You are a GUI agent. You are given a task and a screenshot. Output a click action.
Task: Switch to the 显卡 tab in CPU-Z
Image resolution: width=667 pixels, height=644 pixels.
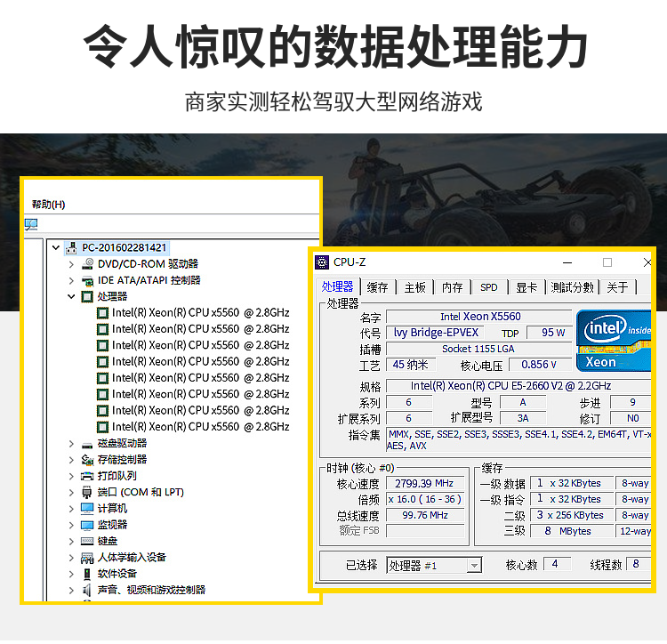[x=526, y=287]
